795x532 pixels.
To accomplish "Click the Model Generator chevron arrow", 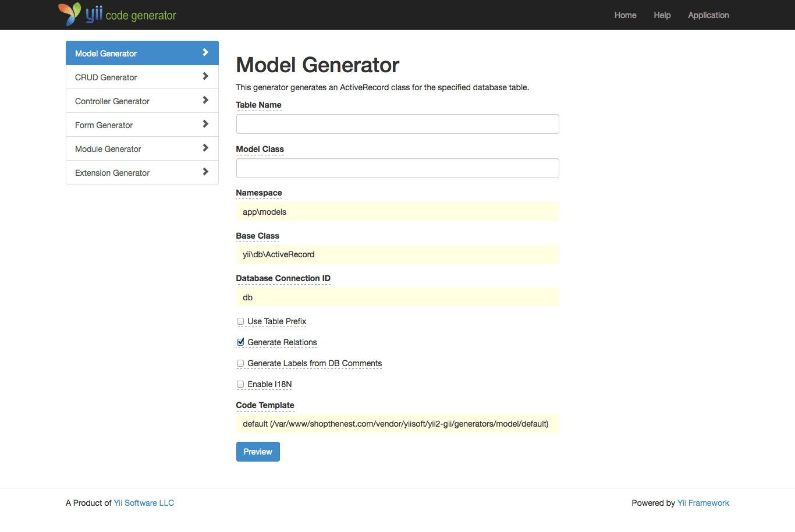I will click(x=205, y=52).
